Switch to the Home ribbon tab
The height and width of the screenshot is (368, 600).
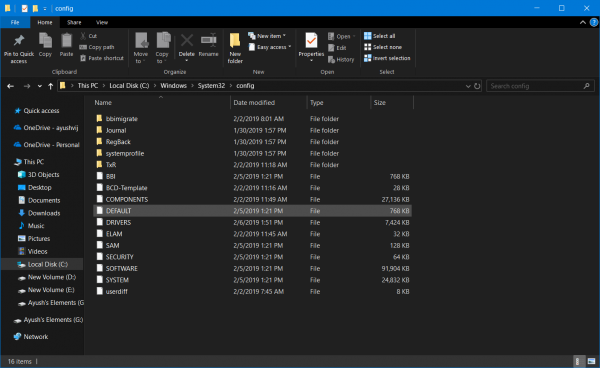[45, 22]
